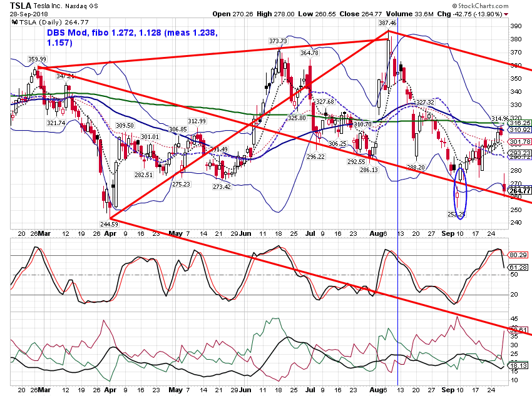The width and height of the screenshot is (532, 396).
Task: Click the blue 310.92 axis value tag
Action: coord(520,130)
